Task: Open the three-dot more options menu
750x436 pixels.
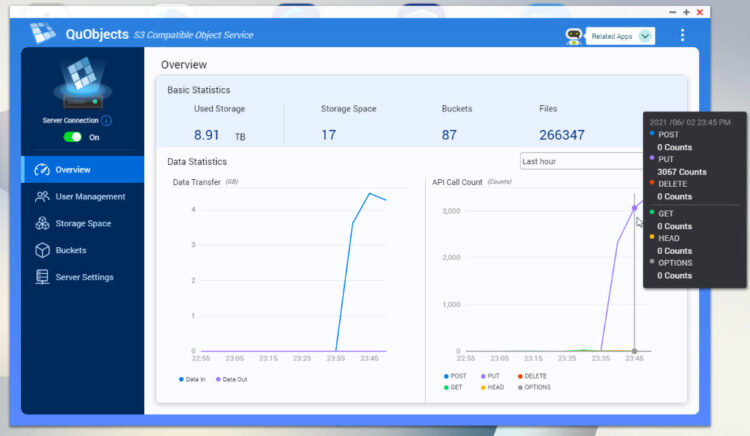Action: pos(682,35)
